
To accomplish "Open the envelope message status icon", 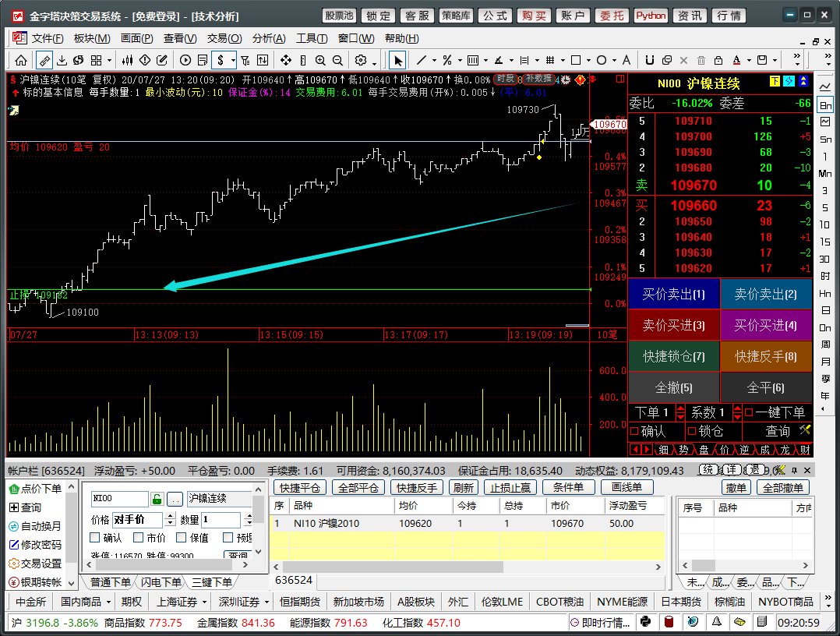I will (739, 621).
